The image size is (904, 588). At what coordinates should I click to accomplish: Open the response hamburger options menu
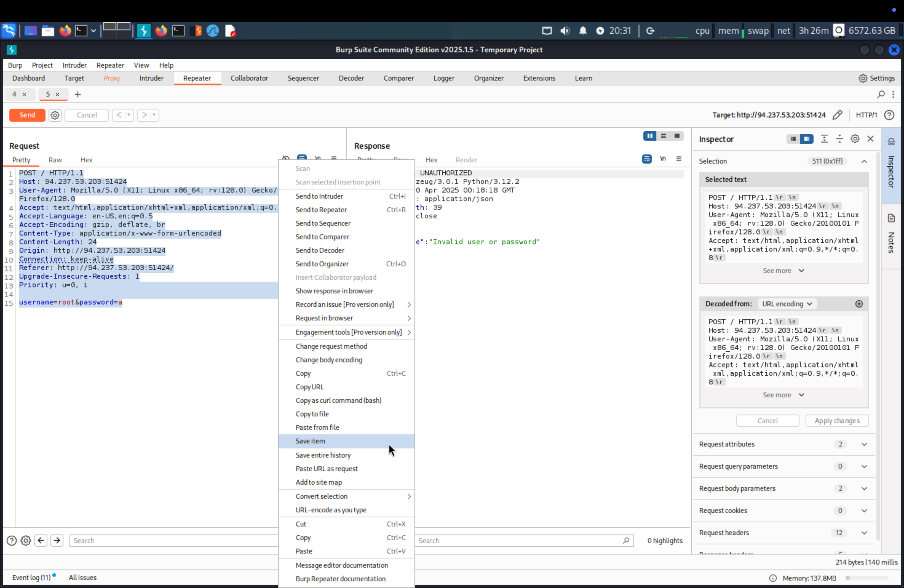[679, 159]
